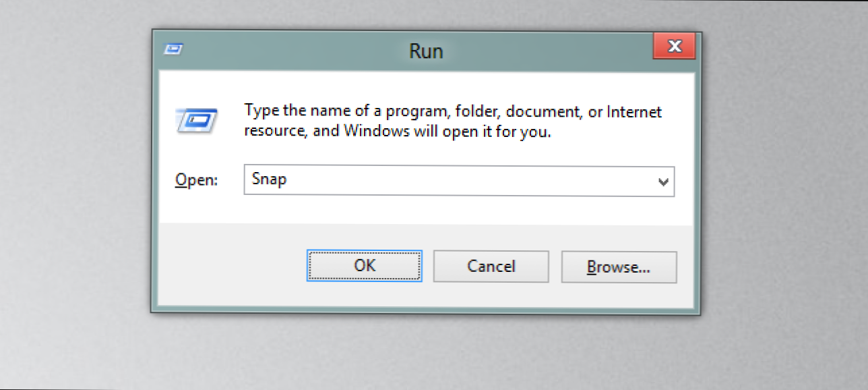This screenshot has width=868, height=390.
Task: Dismiss dialog using Cancel button
Action: click(491, 267)
